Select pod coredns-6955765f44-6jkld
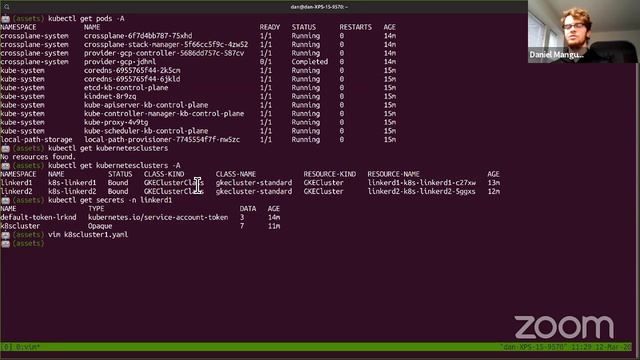This screenshot has height=360, width=640. pos(132,79)
